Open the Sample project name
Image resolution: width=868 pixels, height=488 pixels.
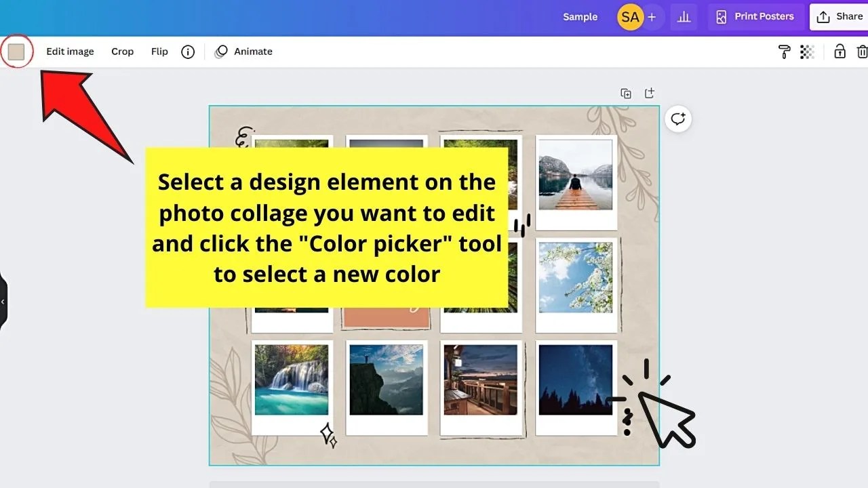click(580, 17)
